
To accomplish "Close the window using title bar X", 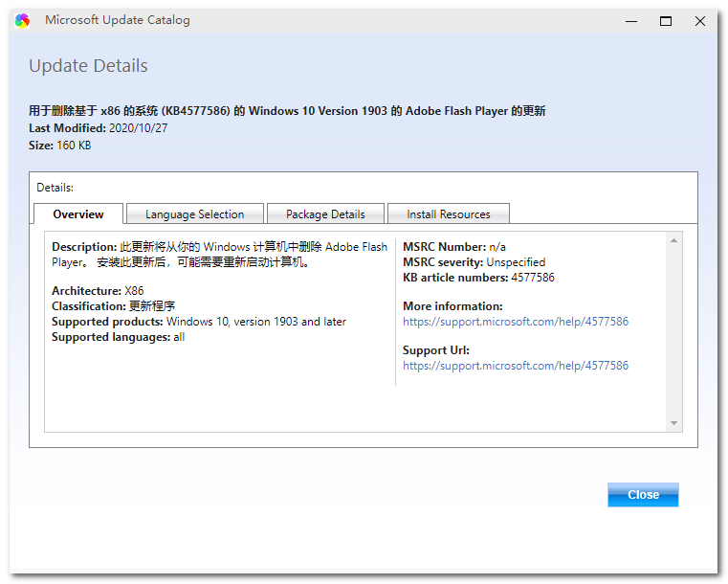I will coord(700,20).
